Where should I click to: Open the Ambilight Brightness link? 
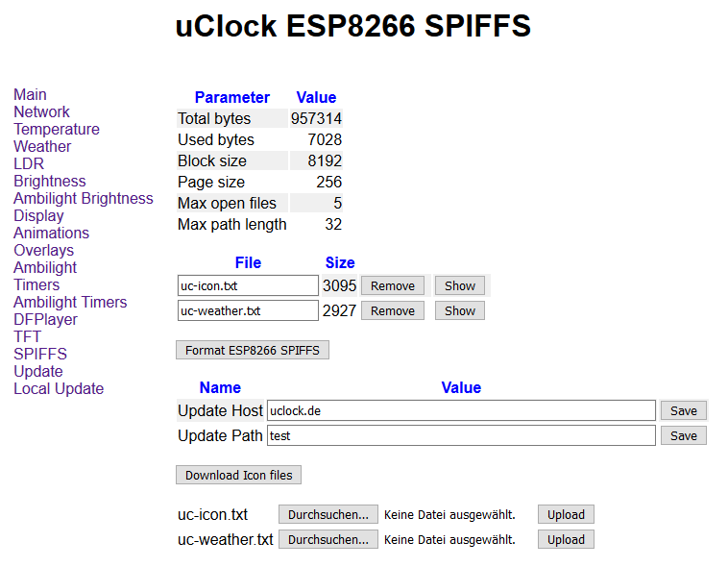coord(84,198)
